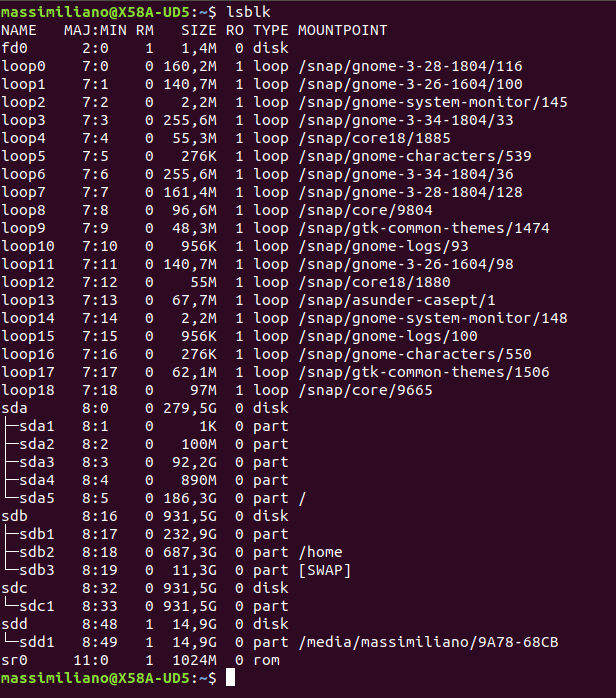Click the SIZE column header
Viewport: 616px width, 698px height.
pos(199,30)
